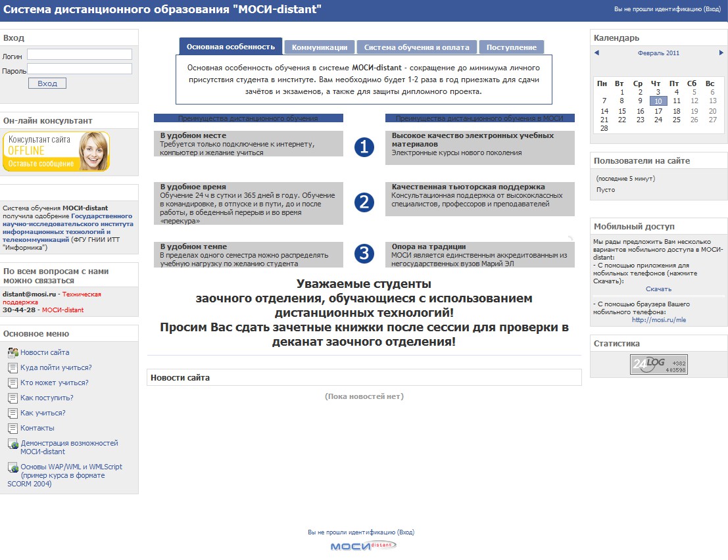The width and height of the screenshot is (728, 560).
Task: Open Система обучения и оплата tab
Action: coord(416,47)
